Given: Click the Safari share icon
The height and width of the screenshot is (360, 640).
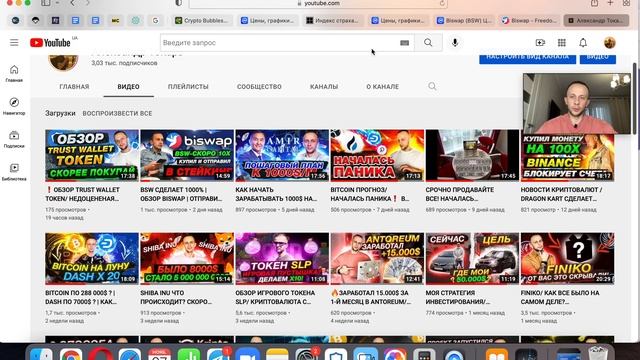Looking at the screenshot, I should (x=594, y=3).
